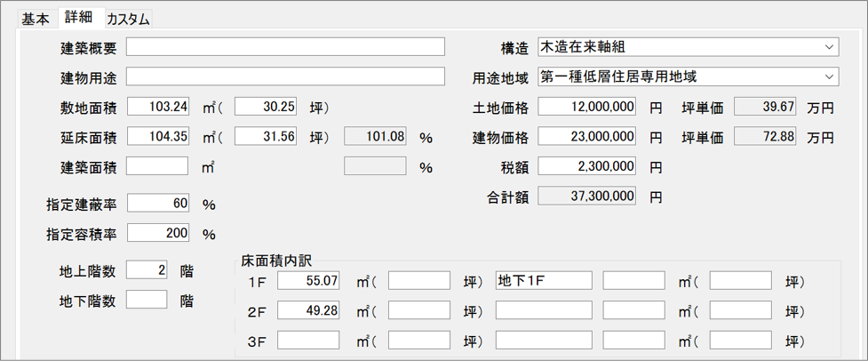Screen dimensions: 868x361
Task: Edit the 指定容積率 field showing 200
Action: 159,234
